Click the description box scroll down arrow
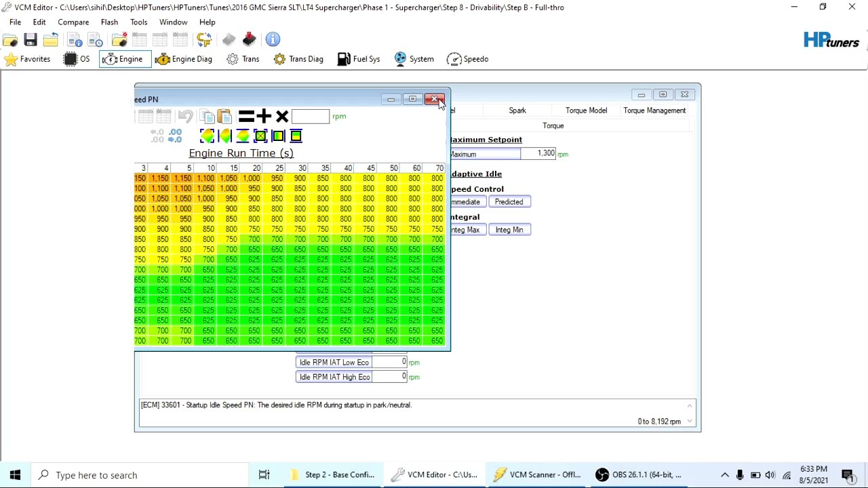 690,422
